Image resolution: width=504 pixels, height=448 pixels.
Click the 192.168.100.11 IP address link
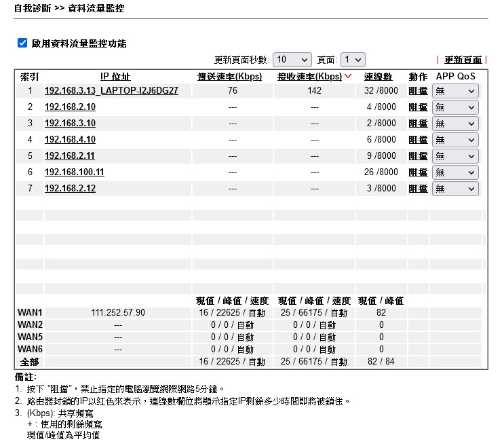[x=74, y=172]
